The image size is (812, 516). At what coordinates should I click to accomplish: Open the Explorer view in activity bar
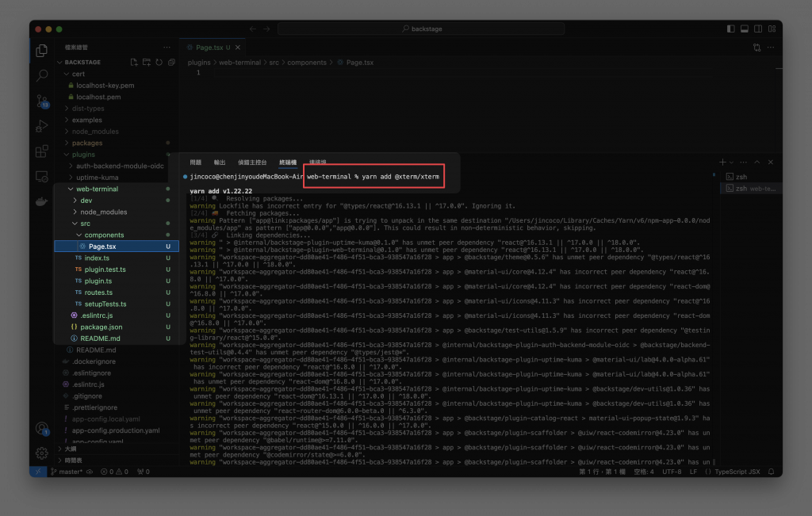coord(42,50)
